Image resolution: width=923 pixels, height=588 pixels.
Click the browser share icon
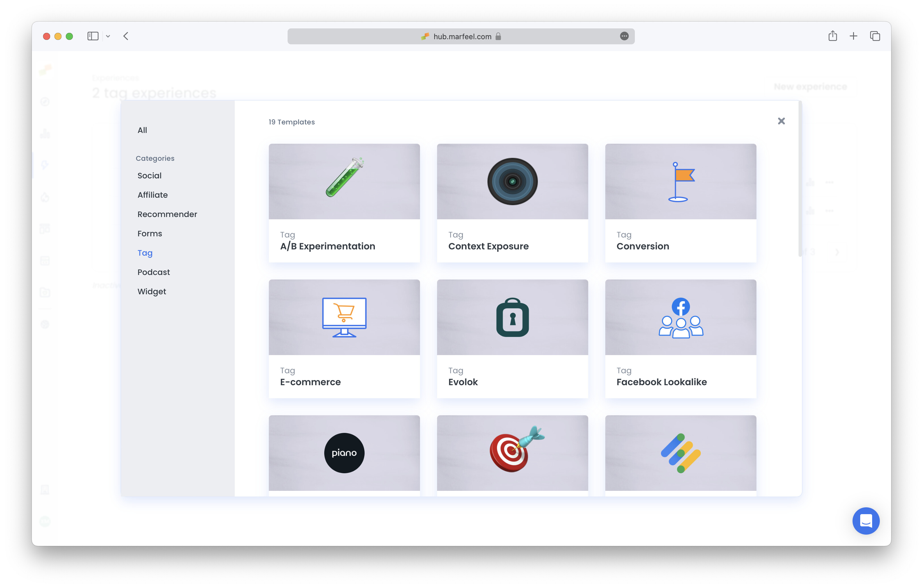pyautogui.click(x=833, y=36)
